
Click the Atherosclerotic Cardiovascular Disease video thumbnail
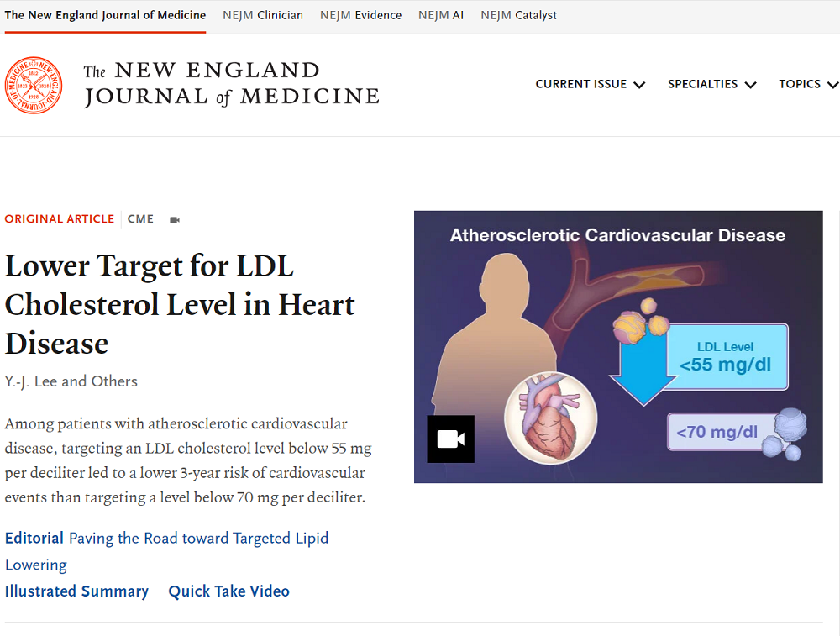pos(618,346)
